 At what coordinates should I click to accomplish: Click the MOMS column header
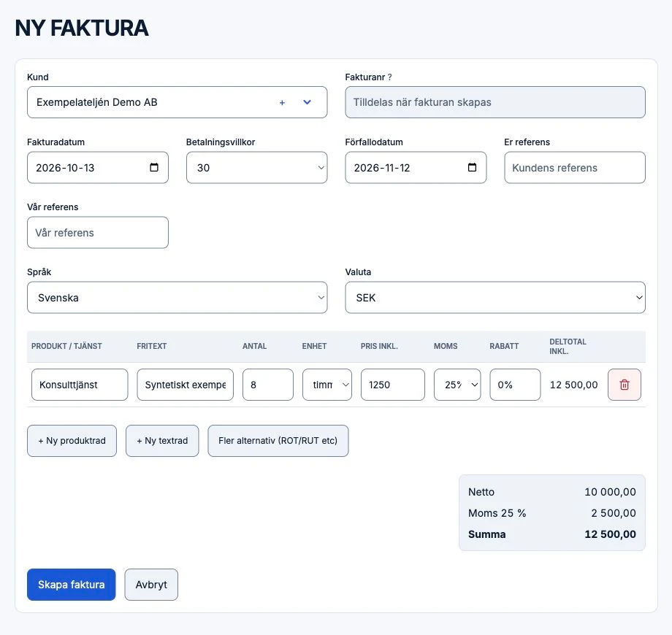[446, 346]
